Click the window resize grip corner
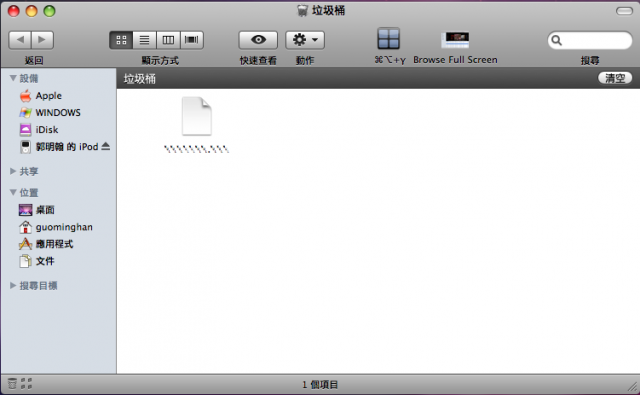640x395 pixels. coord(633,387)
